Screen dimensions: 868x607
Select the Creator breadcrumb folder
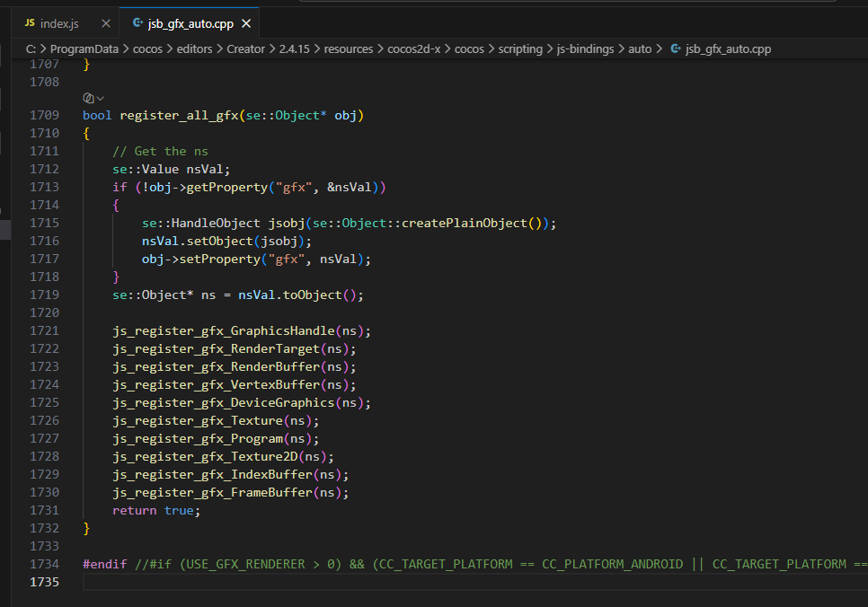[245, 48]
